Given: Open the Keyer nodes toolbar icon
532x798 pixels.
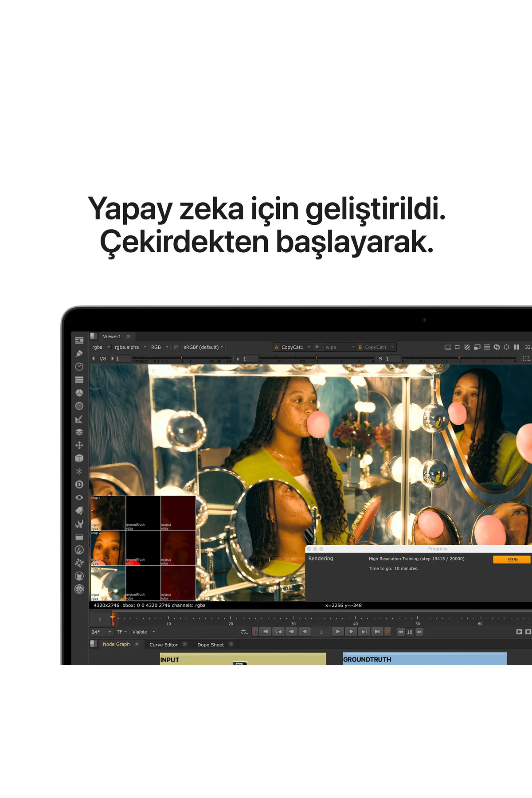Looking at the screenshot, I should pyautogui.click(x=79, y=419).
